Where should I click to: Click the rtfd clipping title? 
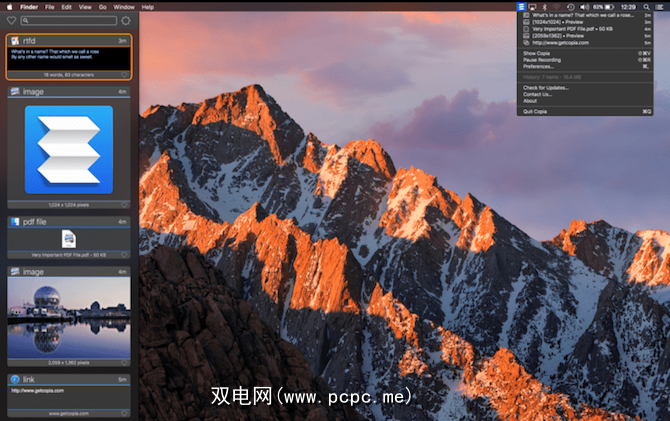point(29,41)
